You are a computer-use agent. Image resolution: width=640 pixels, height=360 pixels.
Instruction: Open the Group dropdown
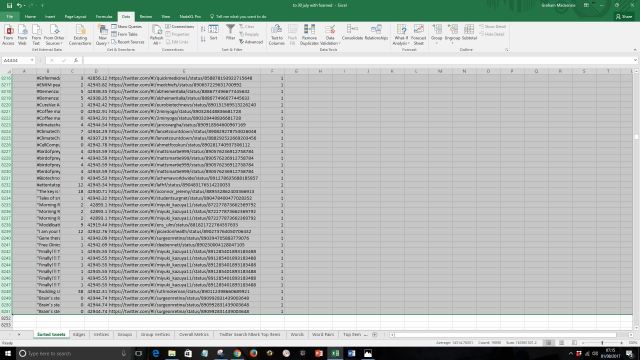click(x=437, y=34)
